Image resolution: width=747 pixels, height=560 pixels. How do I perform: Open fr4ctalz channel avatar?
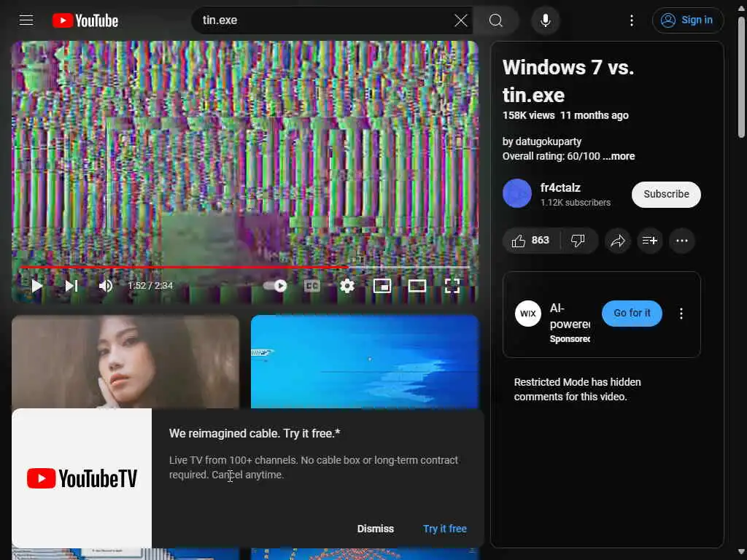coord(517,193)
